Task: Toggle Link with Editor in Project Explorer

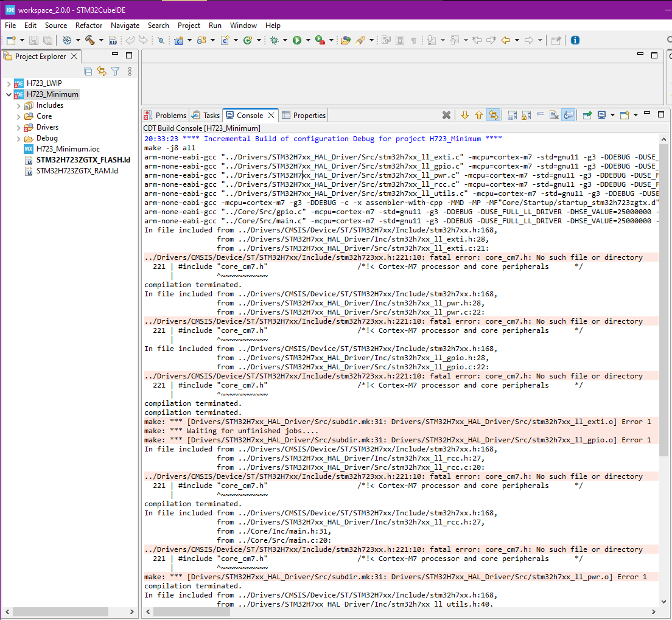Action: 102,71
